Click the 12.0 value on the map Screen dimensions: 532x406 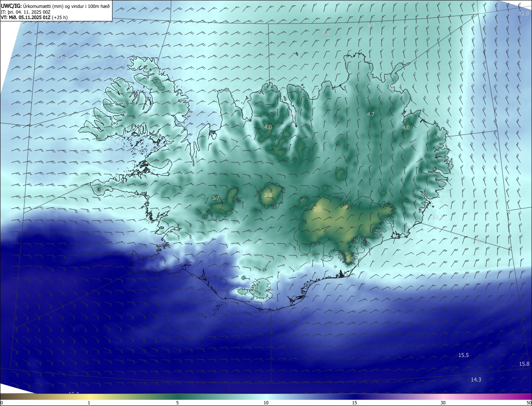524,14
